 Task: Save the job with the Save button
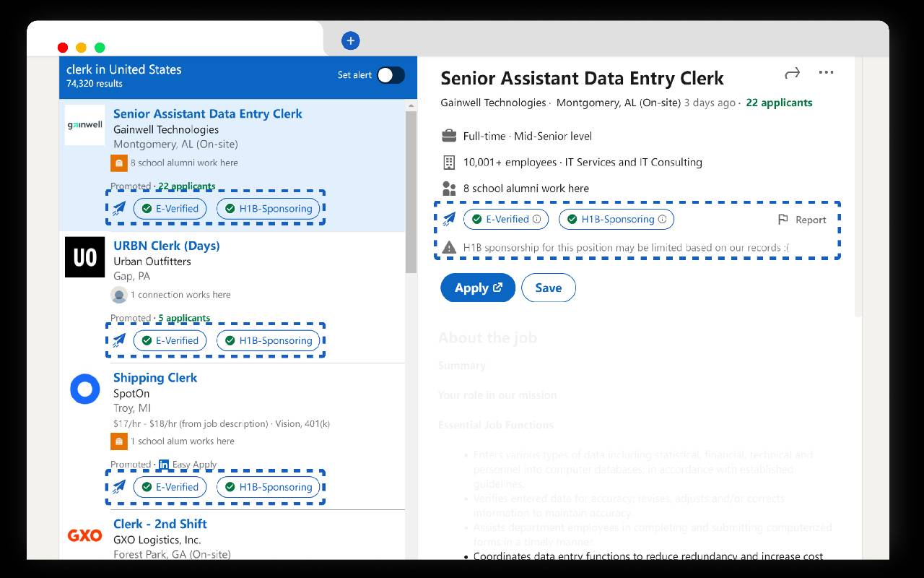pos(549,288)
